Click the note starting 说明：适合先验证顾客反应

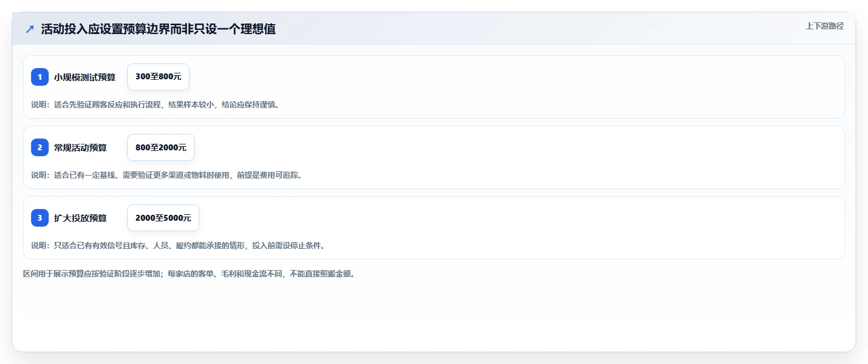(x=155, y=105)
